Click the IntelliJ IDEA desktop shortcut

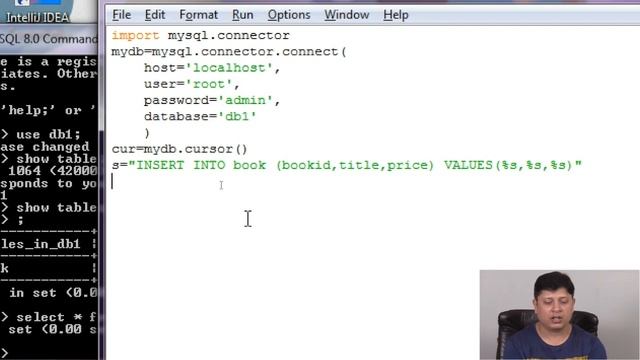38,12
